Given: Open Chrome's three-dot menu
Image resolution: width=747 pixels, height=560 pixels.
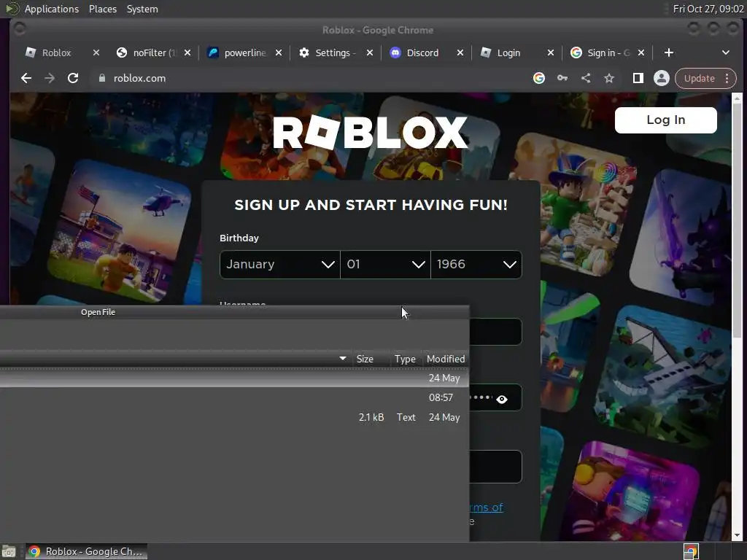Looking at the screenshot, I should (x=727, y=78).
